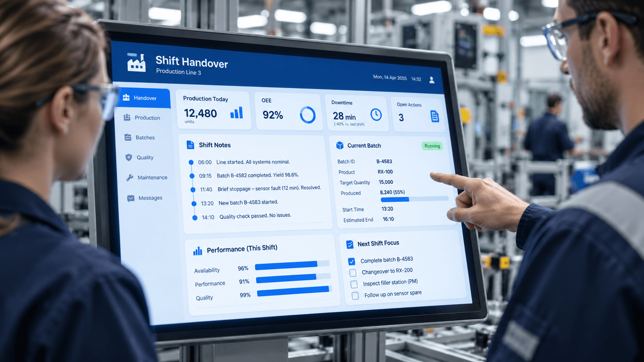Click the Product value RX-100
Viewport: 644px width, 362px height.
tap(385, 172)
